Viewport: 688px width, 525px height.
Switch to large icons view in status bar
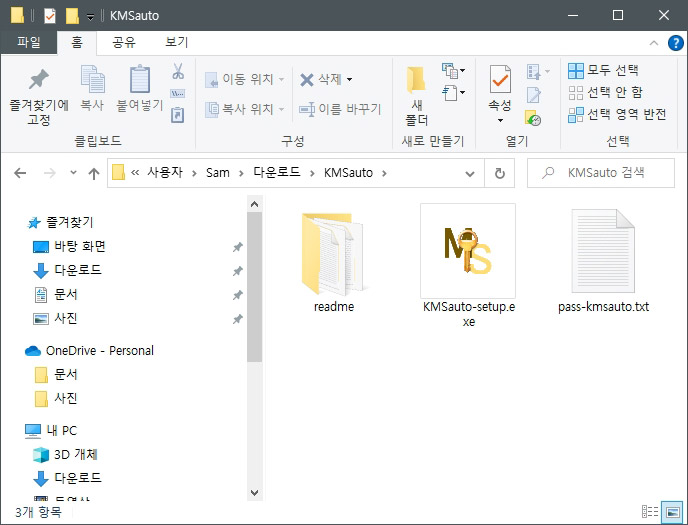(x=672, y=512)
